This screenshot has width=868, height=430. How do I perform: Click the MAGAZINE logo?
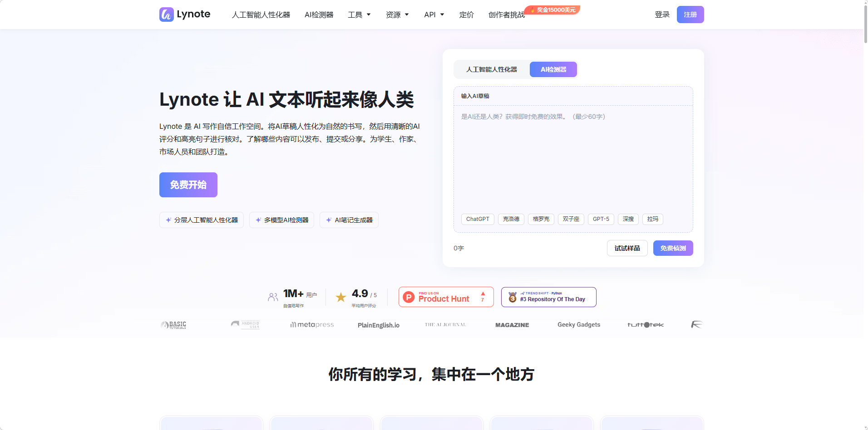(x=512, y=325)
